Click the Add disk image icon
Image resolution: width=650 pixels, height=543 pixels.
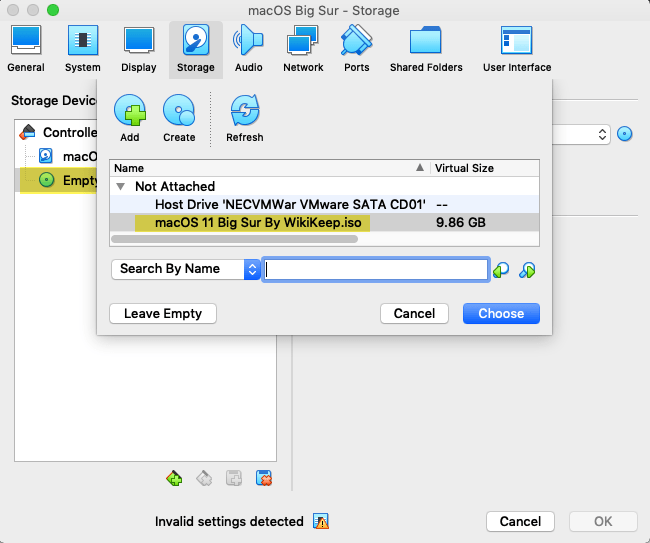[x=129, y=110]
